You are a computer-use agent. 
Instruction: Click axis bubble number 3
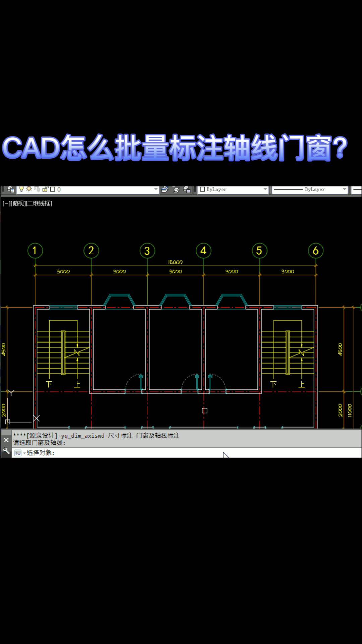coord(147,251)
